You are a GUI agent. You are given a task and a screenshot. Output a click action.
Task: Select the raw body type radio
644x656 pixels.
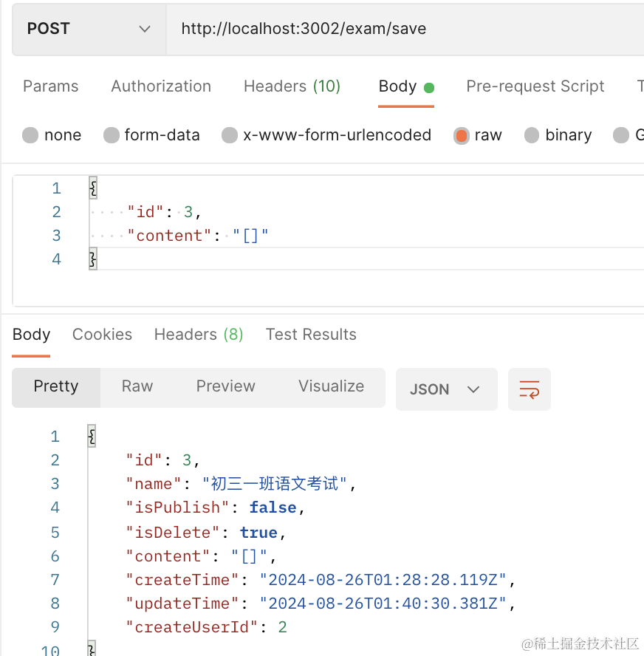tap(462, 136)
